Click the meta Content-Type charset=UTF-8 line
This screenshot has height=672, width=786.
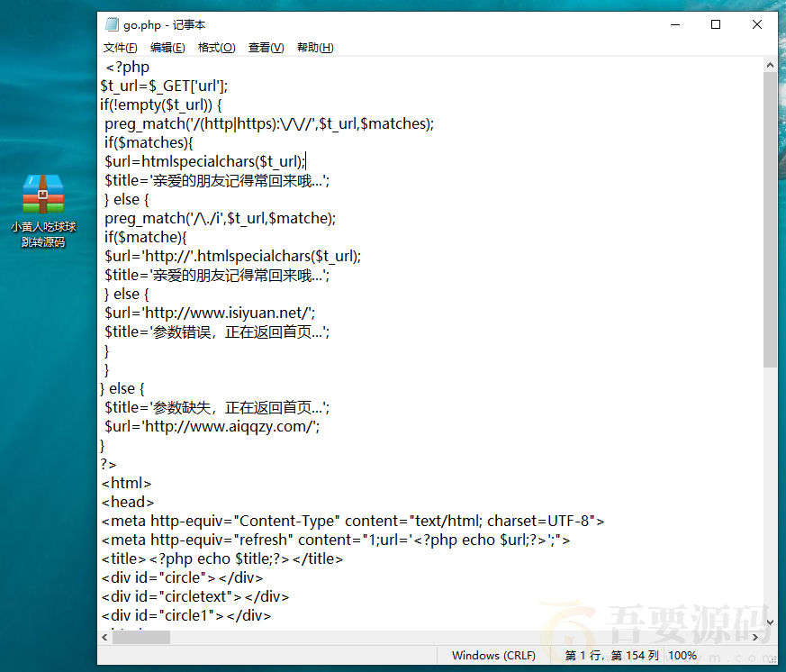tap(353, 521)
